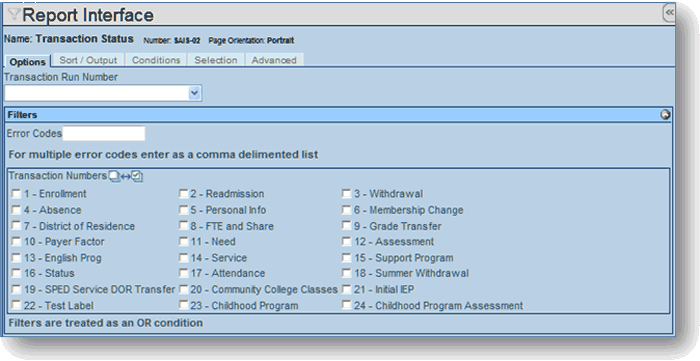Screen dimensions: 700x361
Task: Select 10 - Payer Factor checkbox
Action: coord(17,241)
